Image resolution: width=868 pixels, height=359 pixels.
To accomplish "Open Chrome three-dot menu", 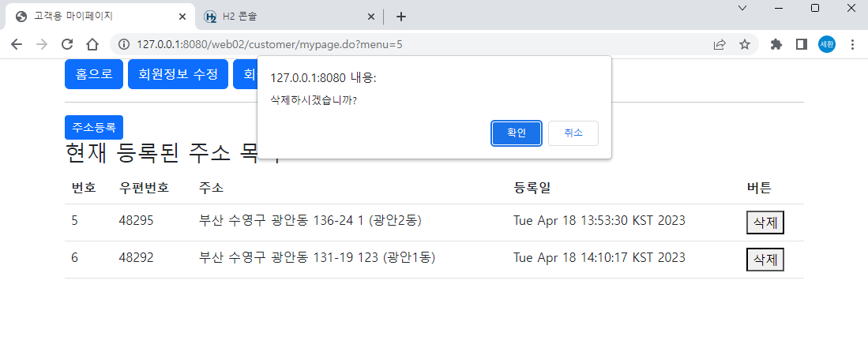I will (x=852, y=45).
